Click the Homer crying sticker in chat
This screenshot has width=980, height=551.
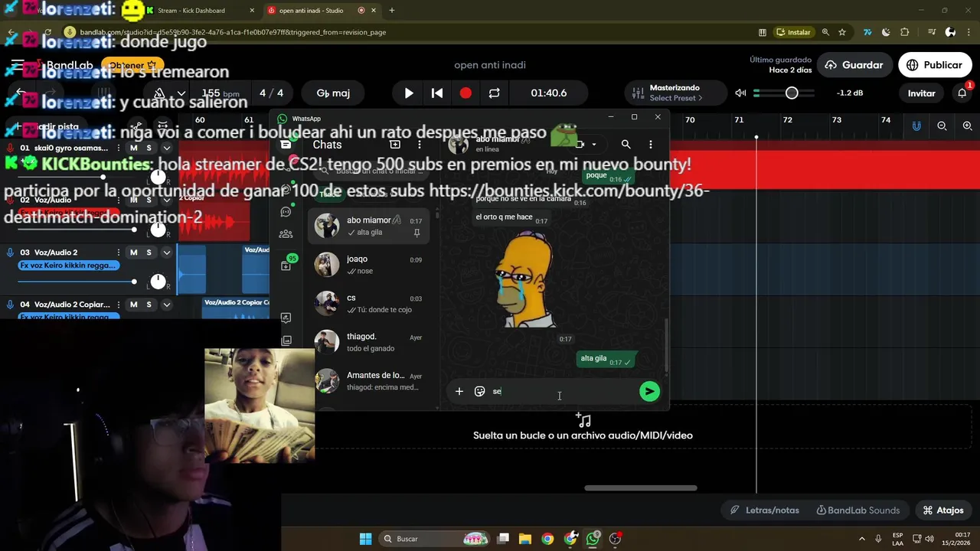[527, 280]
